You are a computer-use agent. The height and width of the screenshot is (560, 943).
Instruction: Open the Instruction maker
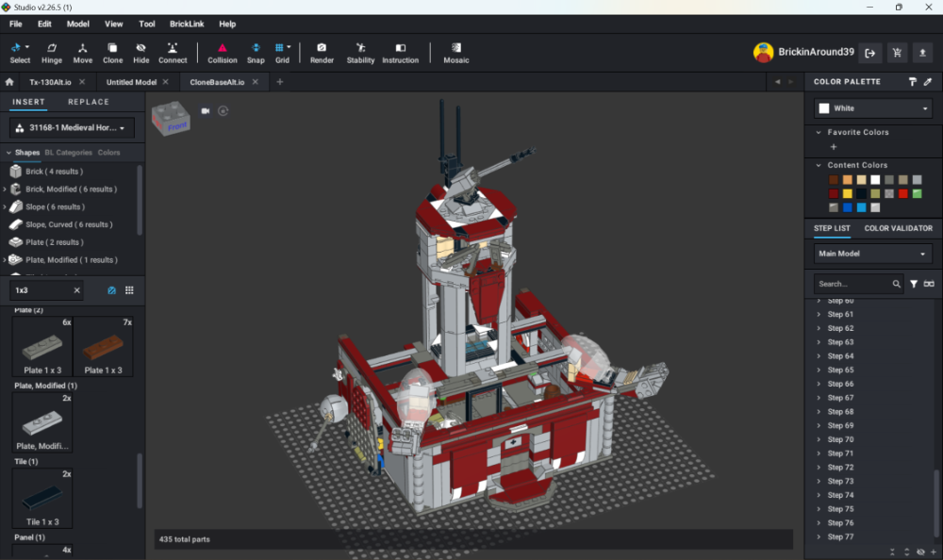coord(400,53)
